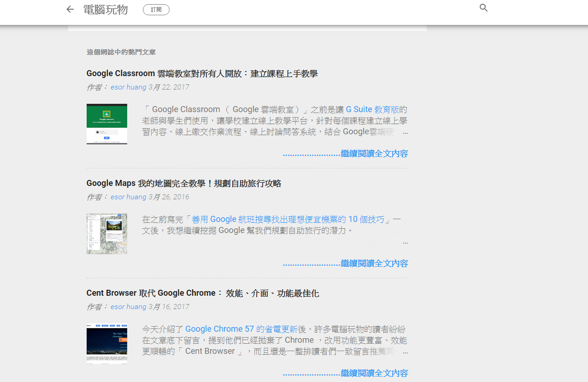Viewport: 588px width, 382px height.
Task: Open the Google Classroom article title
Action: (202, 73)
